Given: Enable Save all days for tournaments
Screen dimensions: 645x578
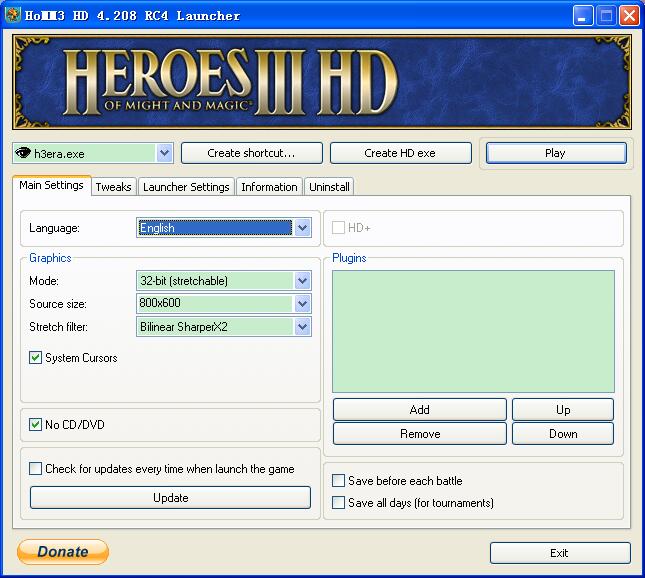Looking at the screenshot, I should (x=338, y=502).
